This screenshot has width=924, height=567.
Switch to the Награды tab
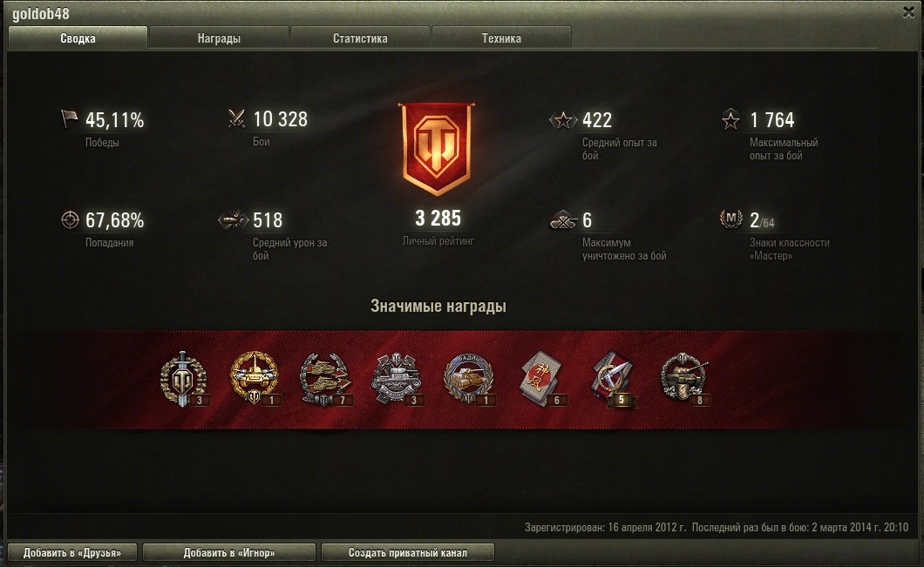pyautogui.click(x=219, y=38)
